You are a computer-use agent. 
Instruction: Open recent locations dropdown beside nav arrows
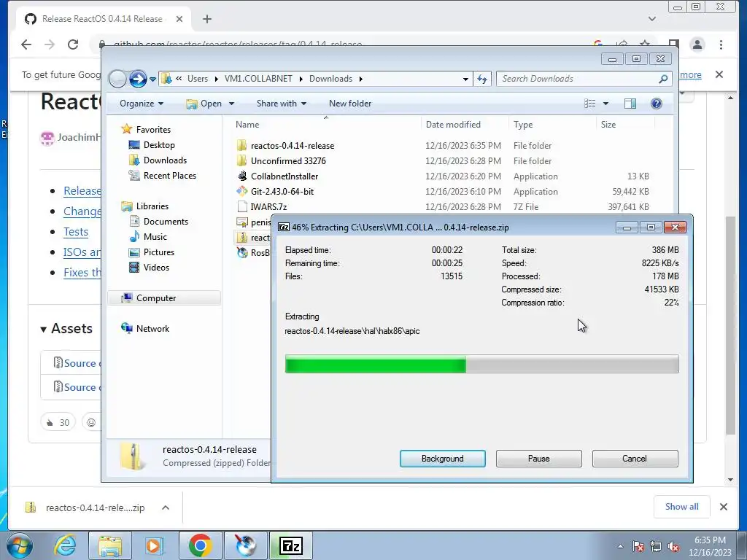pyautogui.click(x=152, y=79)
